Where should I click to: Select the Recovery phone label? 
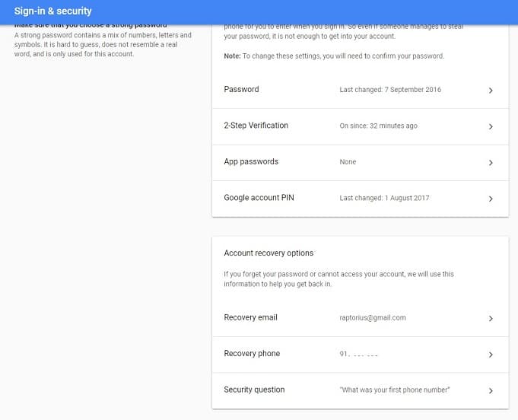tap(252, 354)
